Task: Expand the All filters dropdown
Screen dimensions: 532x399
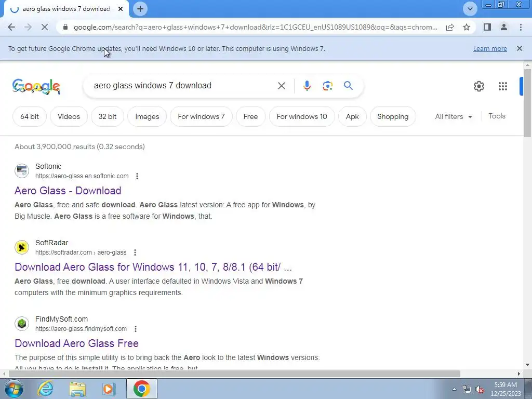Action: 454,116
